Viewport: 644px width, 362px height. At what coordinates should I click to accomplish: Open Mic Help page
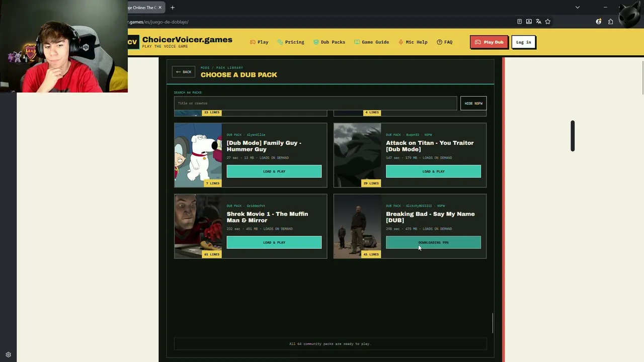pos(413,42)
